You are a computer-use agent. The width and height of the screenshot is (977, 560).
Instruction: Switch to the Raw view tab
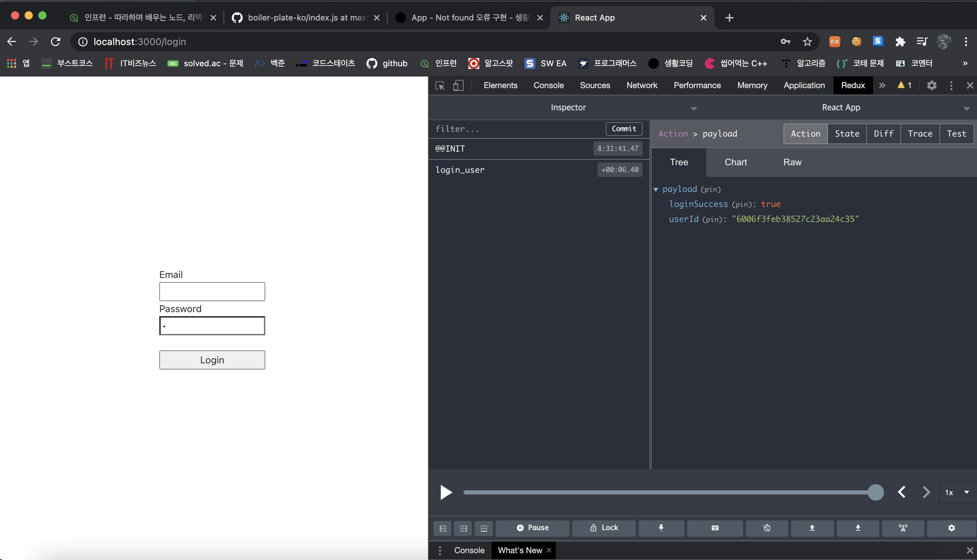(792, 162)
